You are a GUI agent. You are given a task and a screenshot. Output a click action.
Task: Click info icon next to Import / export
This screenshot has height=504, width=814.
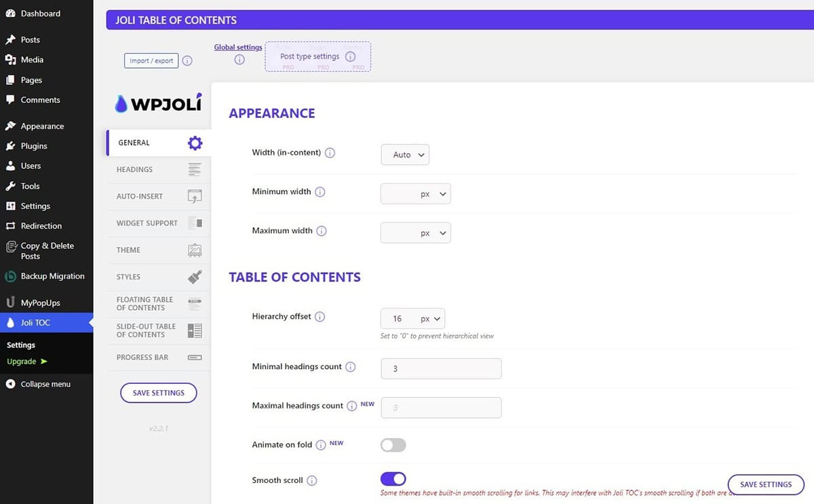(x=187, y=61)
